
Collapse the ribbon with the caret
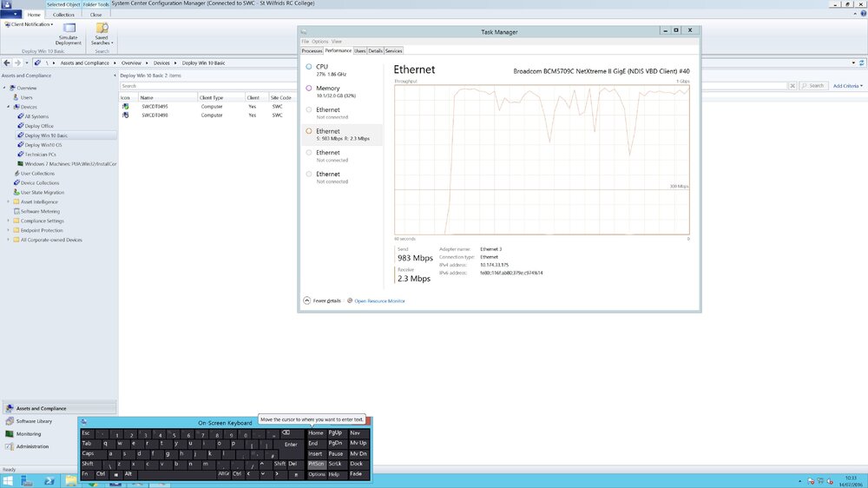click(x=855, y=13)
